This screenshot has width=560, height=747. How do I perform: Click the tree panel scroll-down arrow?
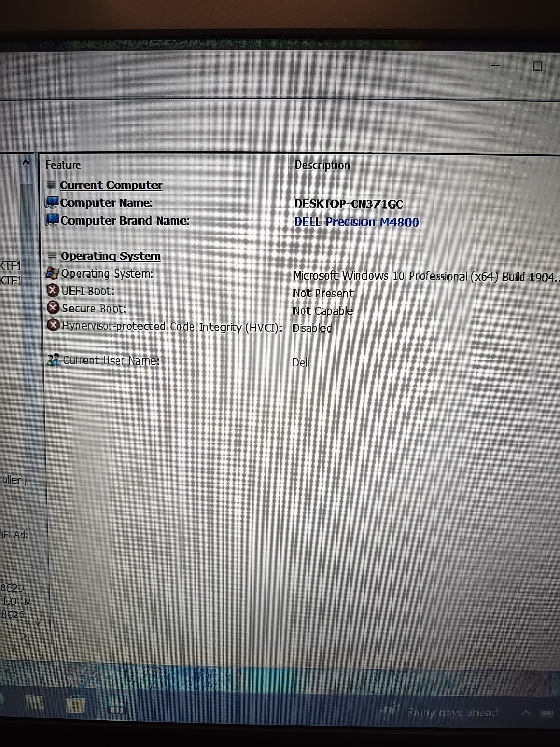click(37, 622)
